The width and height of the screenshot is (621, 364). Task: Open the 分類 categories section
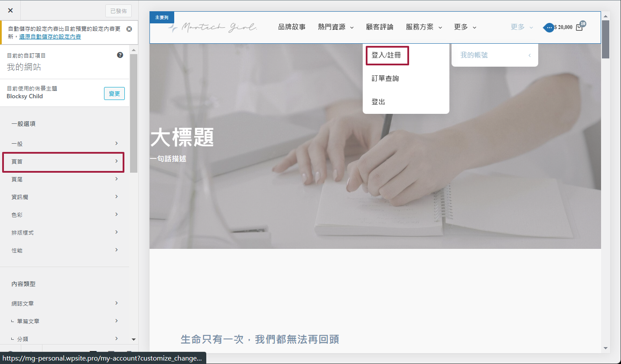pos(65,339)
